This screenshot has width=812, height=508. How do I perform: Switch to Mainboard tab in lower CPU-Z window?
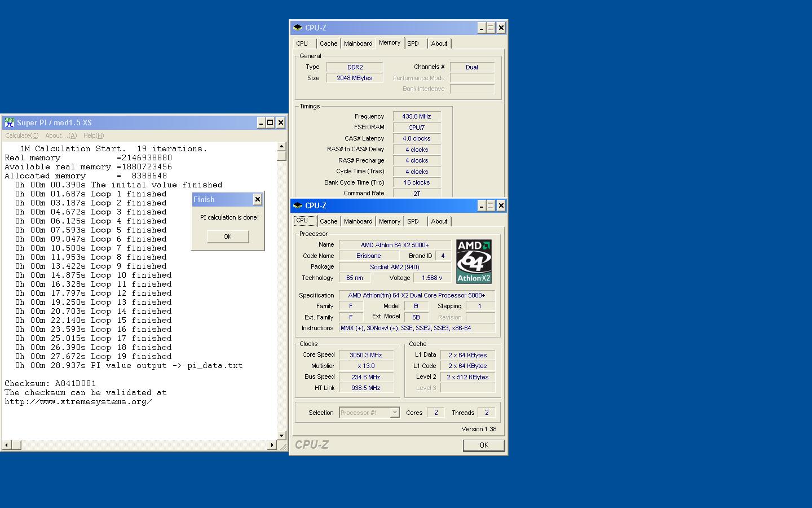point(358,221)
